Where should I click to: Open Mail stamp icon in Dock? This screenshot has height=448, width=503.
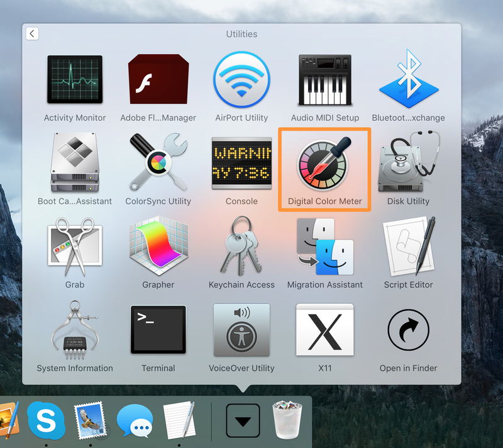pos(90,420)
